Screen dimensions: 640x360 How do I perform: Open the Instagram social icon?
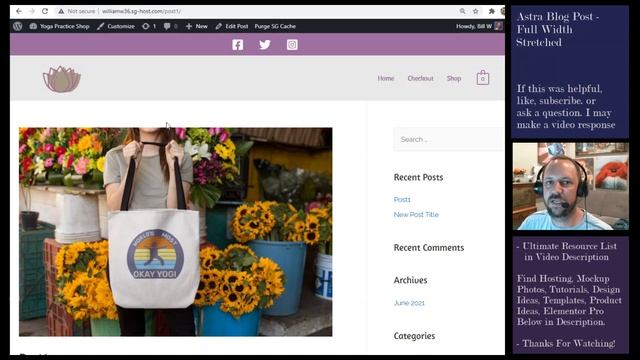(292, 44)
